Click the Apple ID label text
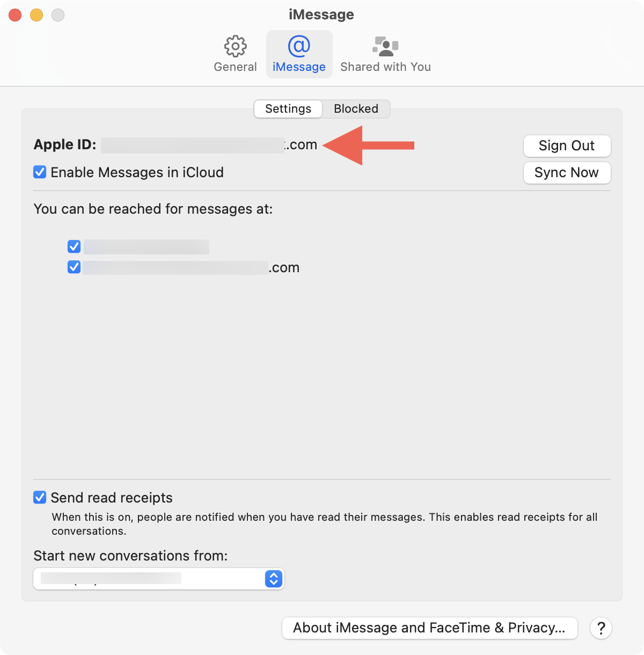This screenshot has width=644, height=655. pos(65,144)
